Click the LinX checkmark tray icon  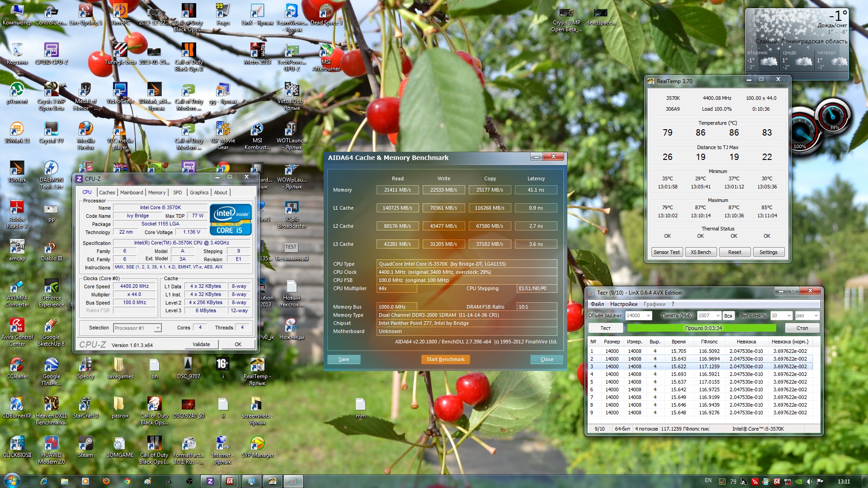(722, 482)
